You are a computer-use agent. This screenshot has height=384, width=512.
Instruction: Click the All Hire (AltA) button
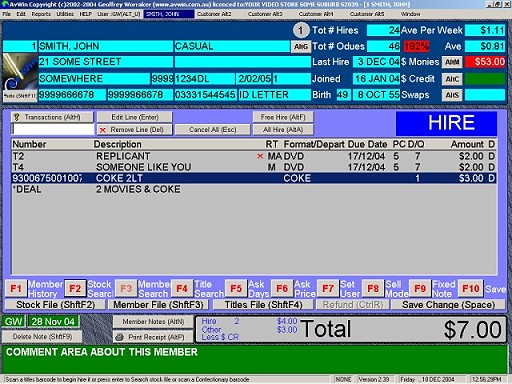point(283,130)
